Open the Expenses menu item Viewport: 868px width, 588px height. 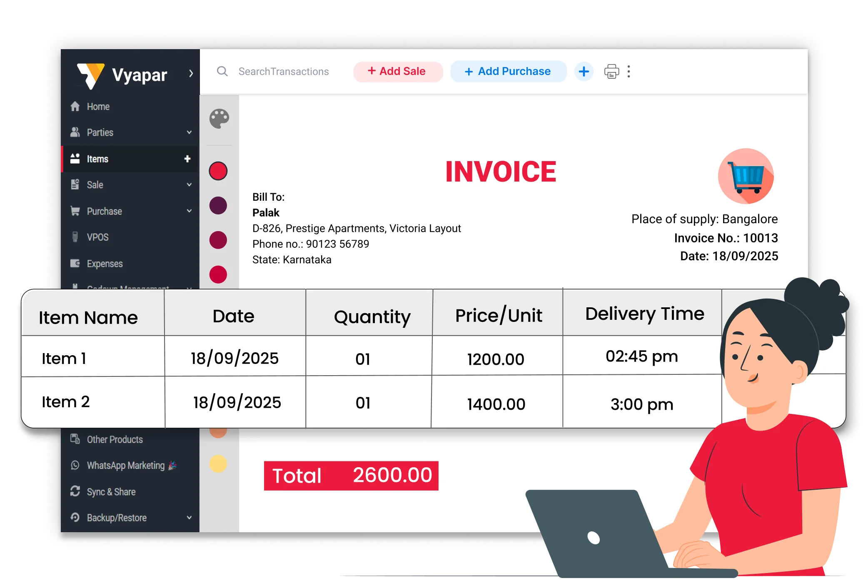pos(104,264)
